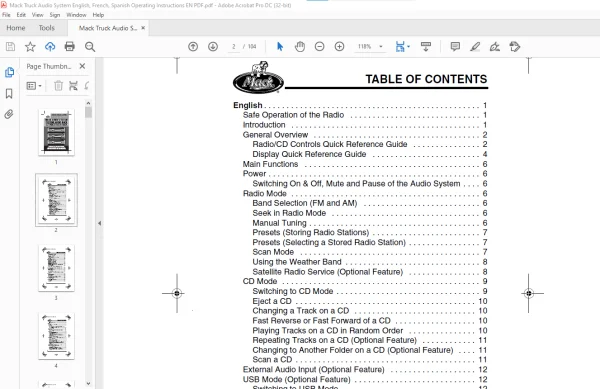Click 'USB Mode (Optional Feature)' entry

click(x=297, y=379)
